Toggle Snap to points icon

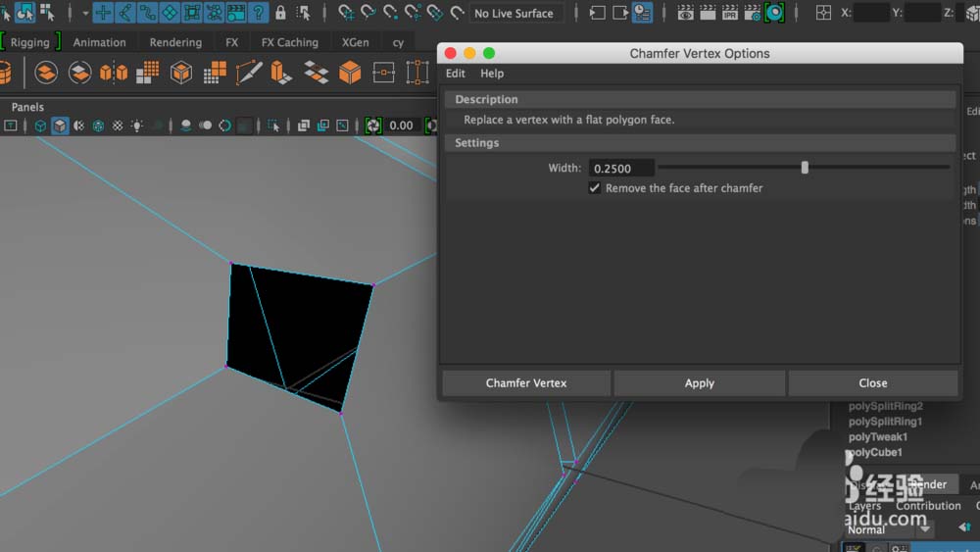coord(390,13)
